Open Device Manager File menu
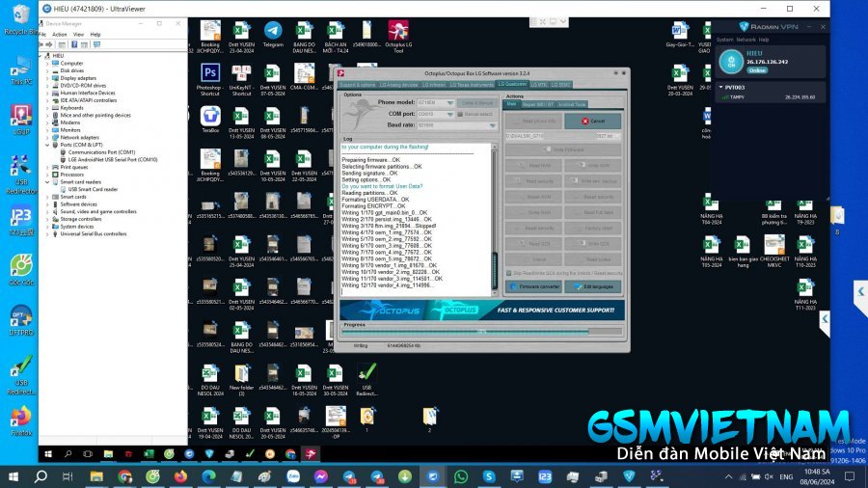The image size is (868, 488). [42, 35]
